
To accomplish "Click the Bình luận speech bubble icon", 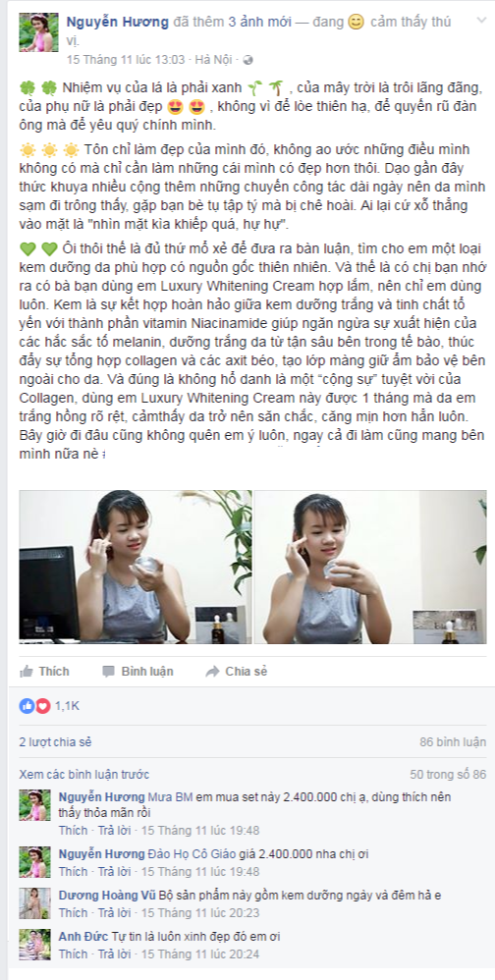I will (108, 672).
